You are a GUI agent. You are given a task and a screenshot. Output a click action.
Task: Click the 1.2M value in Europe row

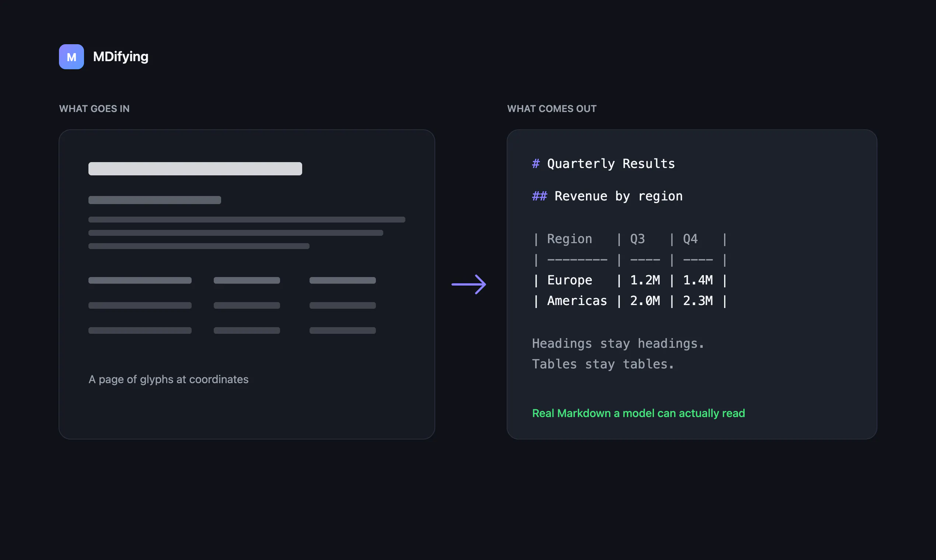click(x=645, y=280)
